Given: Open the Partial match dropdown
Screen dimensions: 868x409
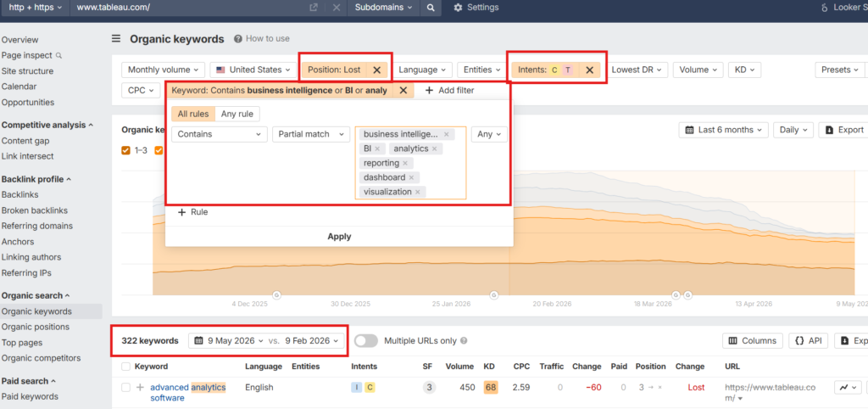Looking at the screenshot, I should coord(311,134).
